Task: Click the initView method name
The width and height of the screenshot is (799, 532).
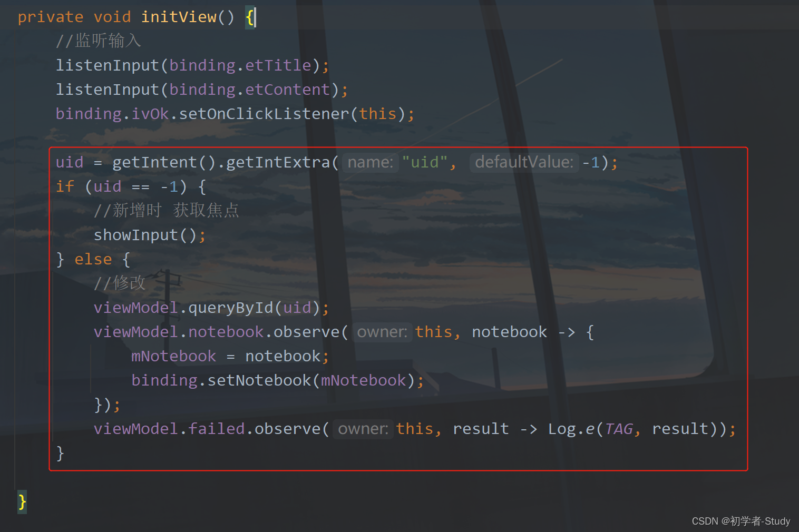Action: pos(179,17)
